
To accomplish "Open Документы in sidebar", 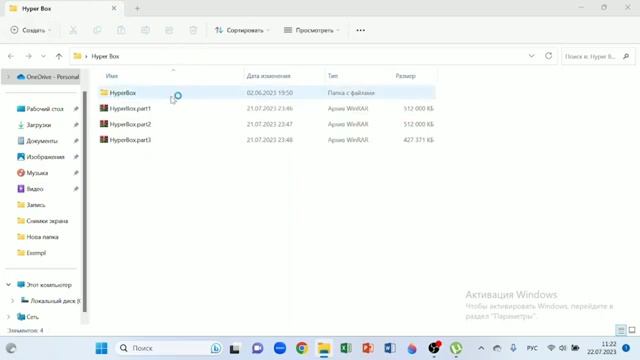I will 38,141.
